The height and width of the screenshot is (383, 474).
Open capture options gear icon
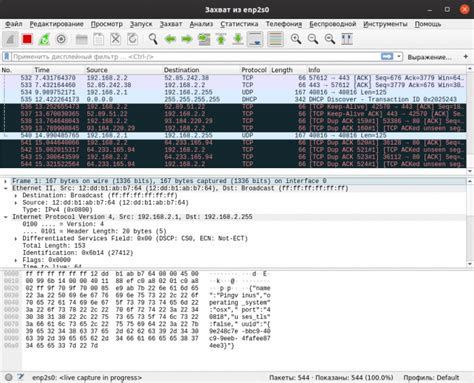coord(61,39)
